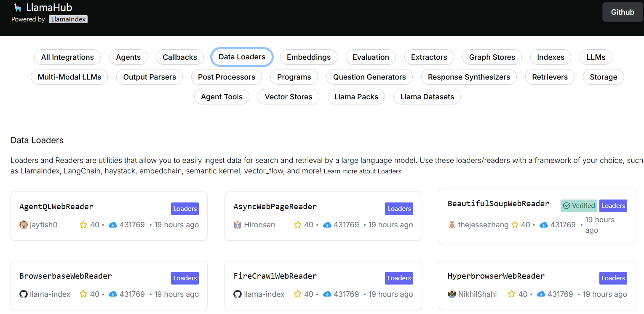Click jayfish0 avatar on AgentQLWebReader card
Screen dimensions: 644x314
pos(24,225)
